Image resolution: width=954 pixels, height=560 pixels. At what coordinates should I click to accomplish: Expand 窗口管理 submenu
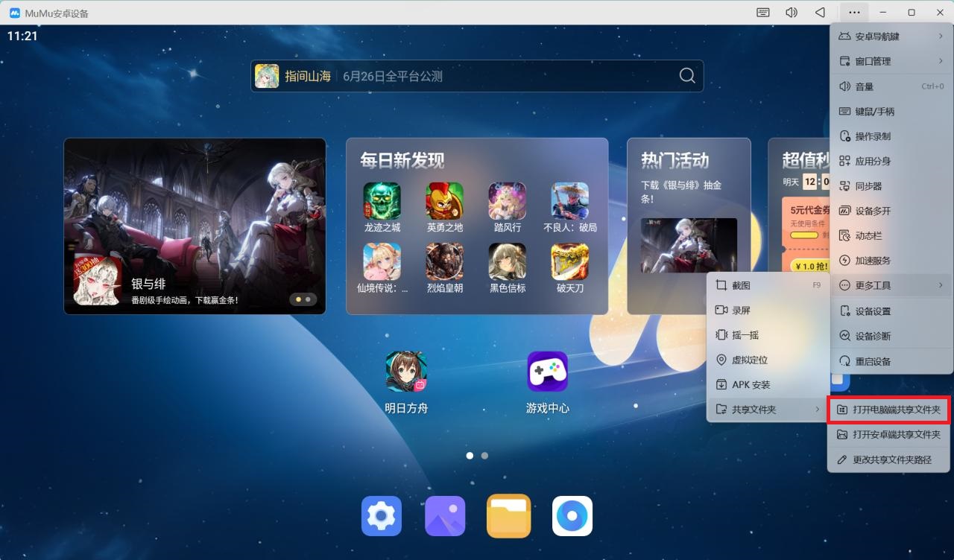point(891,61)
